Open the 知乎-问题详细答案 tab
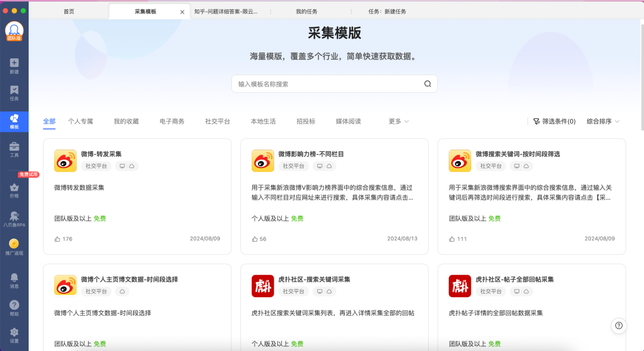644x351 pixels. (226, 11)
